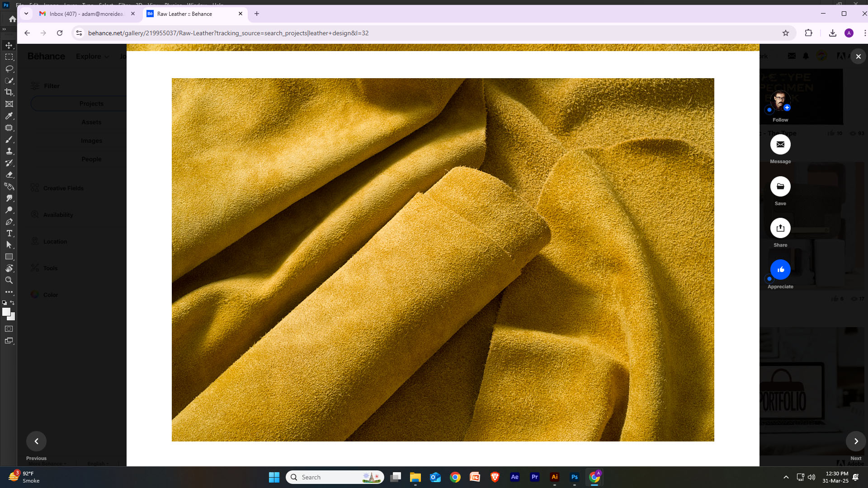The width and height of the screenshot is (868, 488).
Task: Select the Lasso tool
Action: [9, 69]
